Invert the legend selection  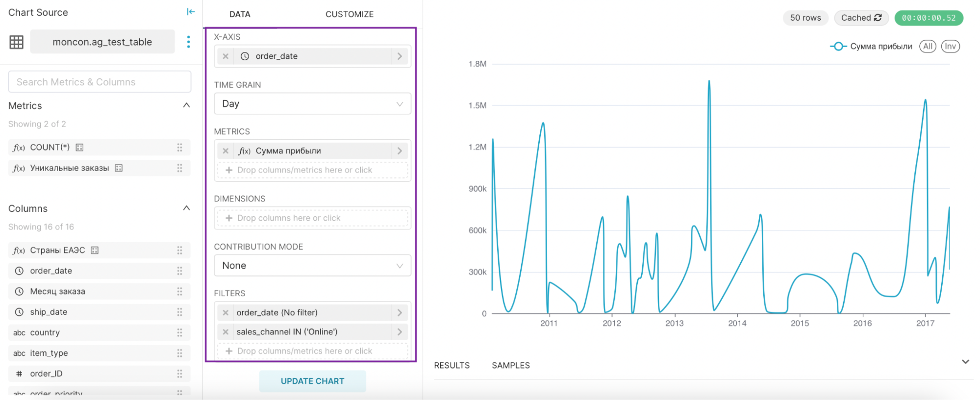pos(950,47)
